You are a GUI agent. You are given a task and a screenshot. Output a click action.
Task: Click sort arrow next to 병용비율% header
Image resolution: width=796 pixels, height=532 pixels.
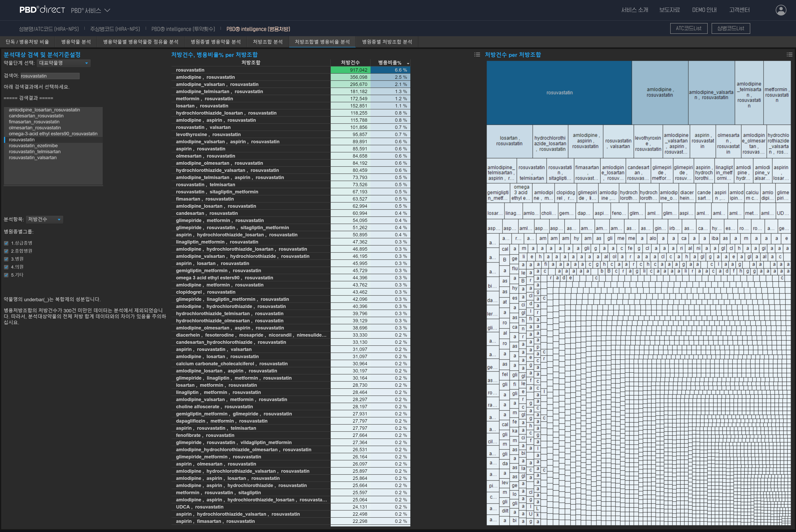tap(408, 63)
